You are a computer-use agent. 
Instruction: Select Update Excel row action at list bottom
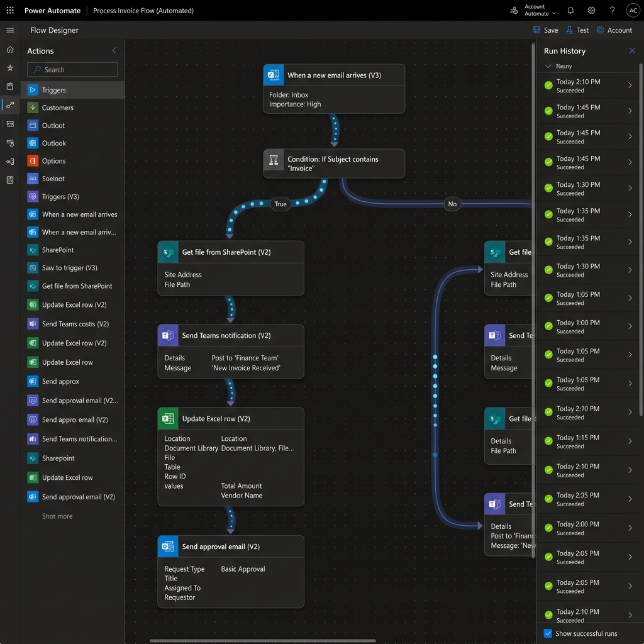(73, 478)
